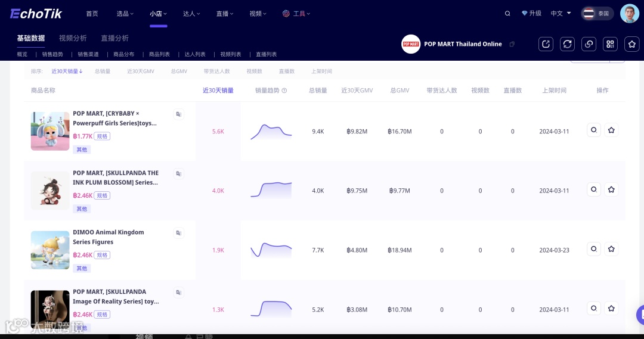Click the help icon beside 销量趋势
644x339 pixels.
point(284,91)
